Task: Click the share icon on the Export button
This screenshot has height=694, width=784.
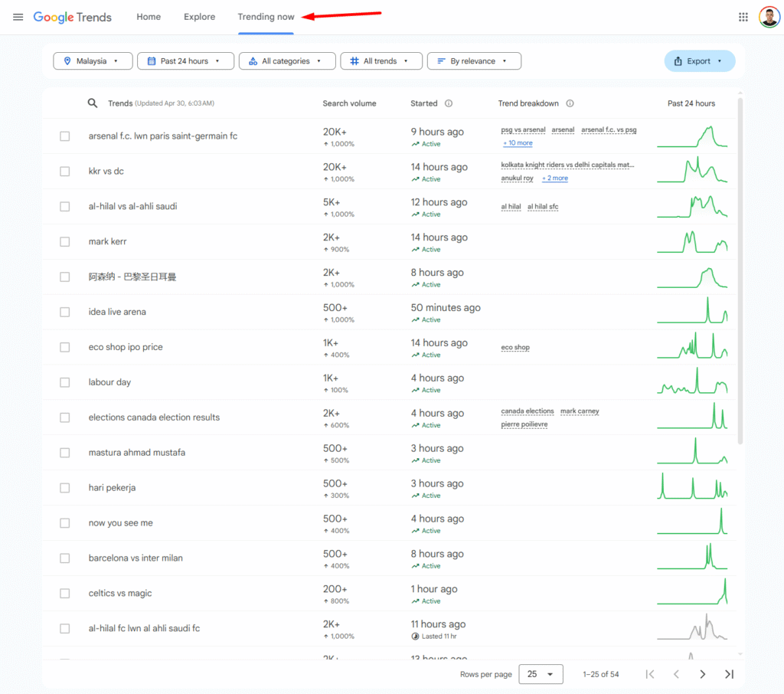Action: point(678,61)
